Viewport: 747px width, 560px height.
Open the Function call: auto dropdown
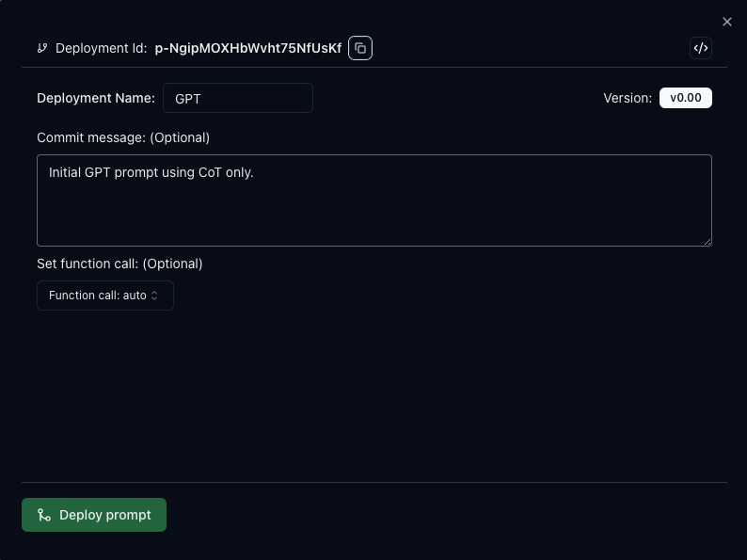click(105, 296)
